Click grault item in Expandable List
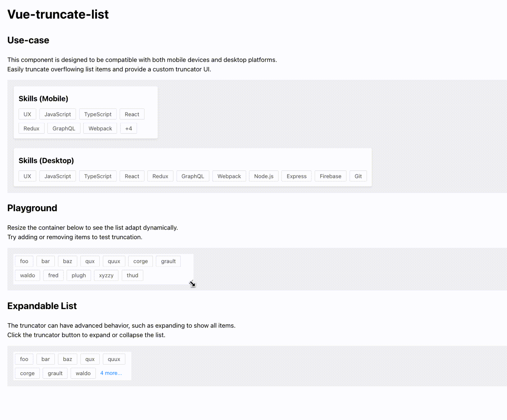The width and height of the screenshot is (507, 420). pyautogui.click(x=55, y=373)
